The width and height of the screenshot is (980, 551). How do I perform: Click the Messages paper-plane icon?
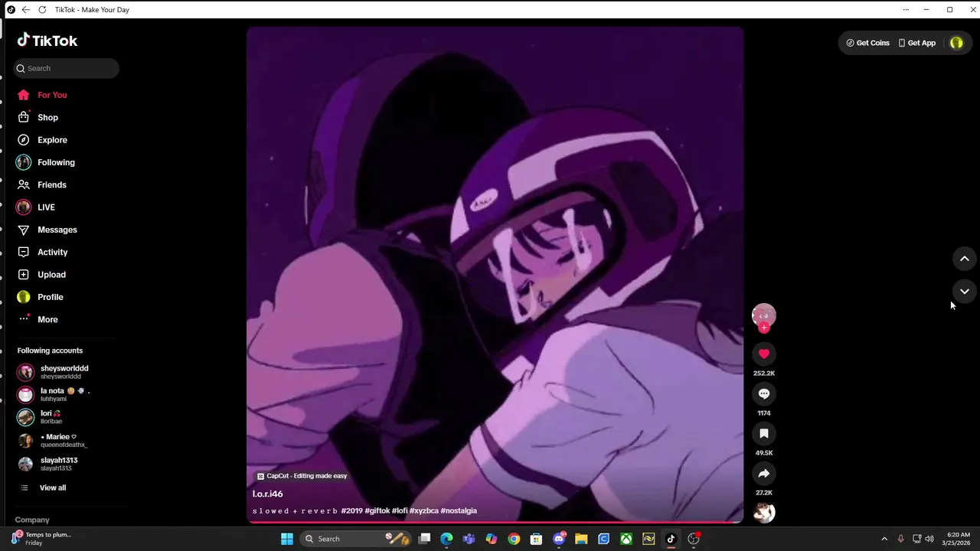(24, 230)
